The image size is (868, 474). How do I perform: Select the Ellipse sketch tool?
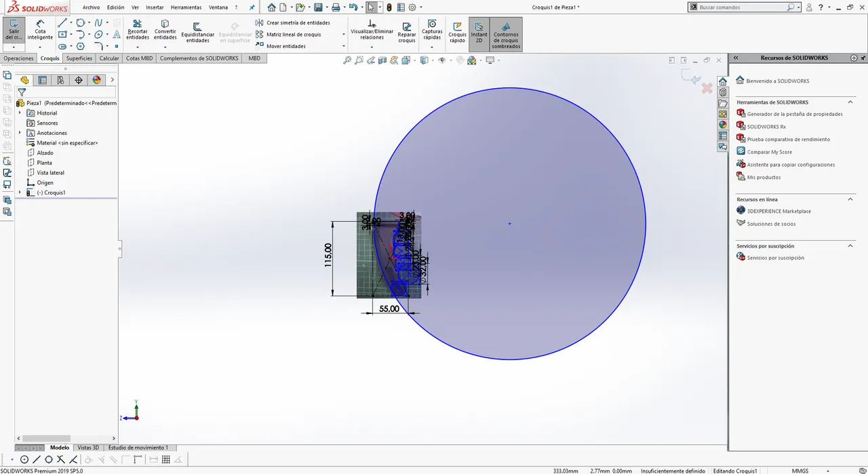[x=98, y=35]
